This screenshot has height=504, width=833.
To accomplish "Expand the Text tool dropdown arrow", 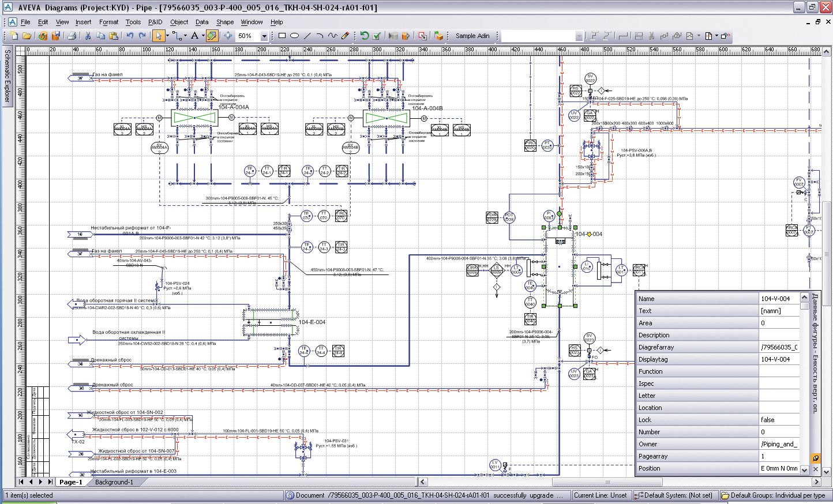I will tap(203, 36).
